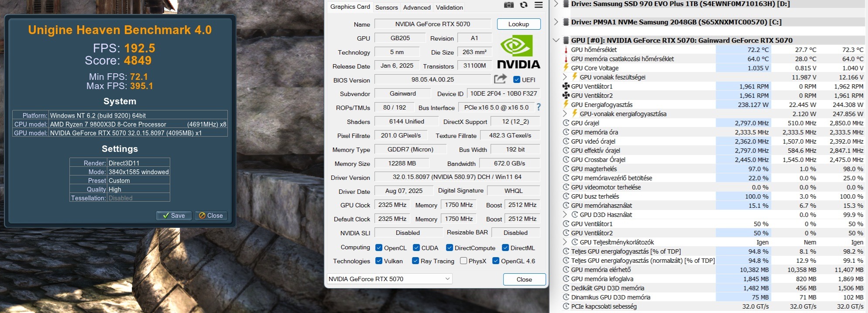Click the chip icon of Samsung SSD 970 EVO drive

pos(566,4)
